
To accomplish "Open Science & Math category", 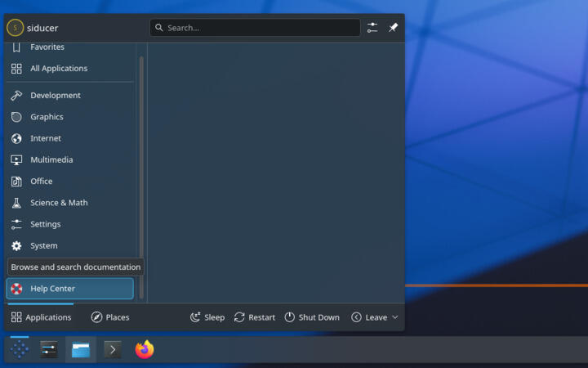I will 70,203.
